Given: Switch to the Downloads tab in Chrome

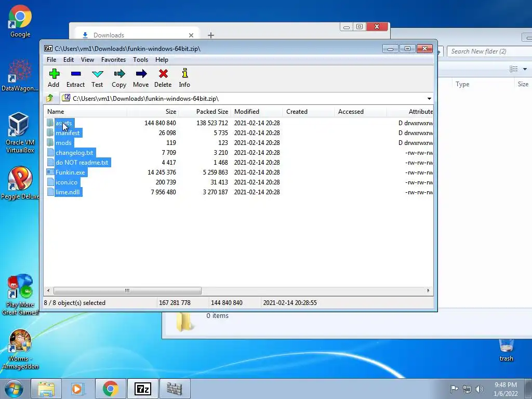Looking at the screenshot, I should [136, 35].
